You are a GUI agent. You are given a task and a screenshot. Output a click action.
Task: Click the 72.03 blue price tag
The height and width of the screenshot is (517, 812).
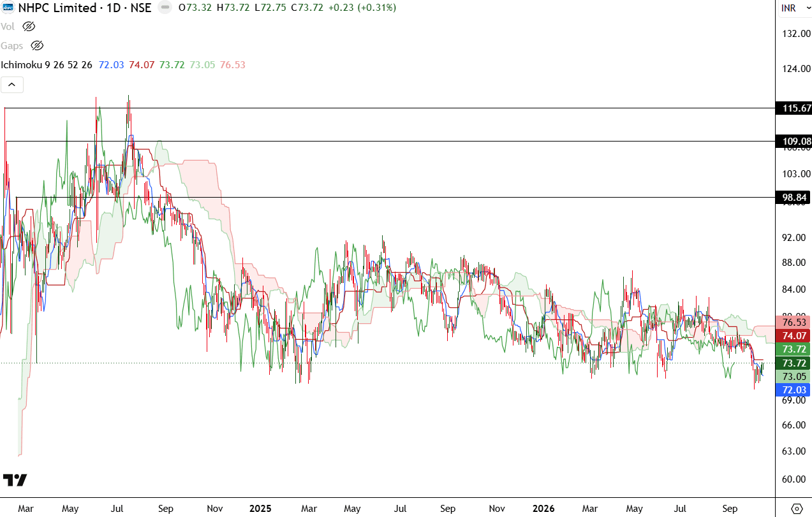coord(793,390)
